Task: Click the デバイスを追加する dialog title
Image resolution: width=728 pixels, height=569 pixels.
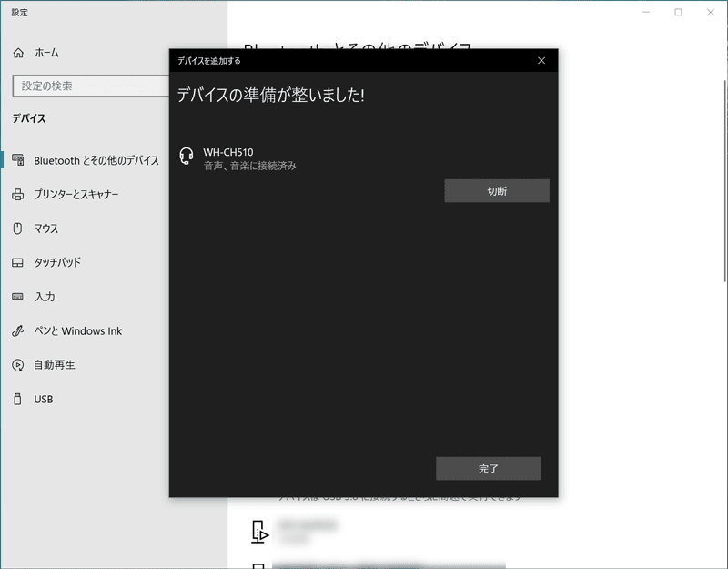Action: 209,61
